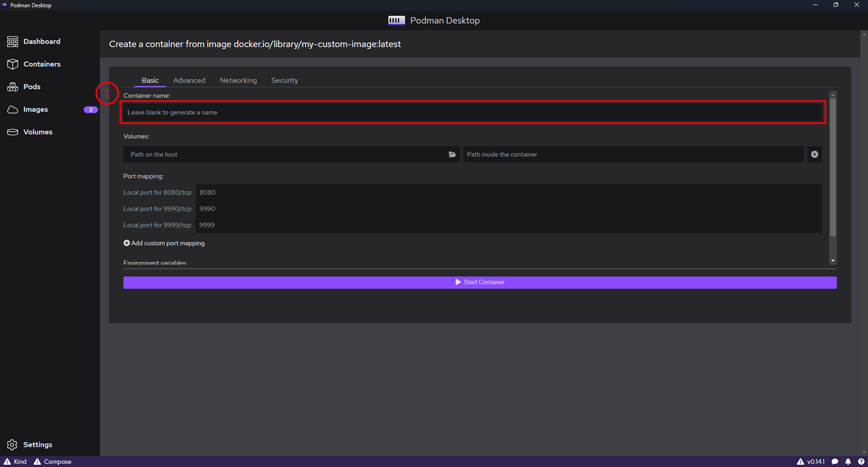The width and height of the screenshot is (868, 467).
Task: Click version v0.14.1 in status bar
Action: [816, 462]
